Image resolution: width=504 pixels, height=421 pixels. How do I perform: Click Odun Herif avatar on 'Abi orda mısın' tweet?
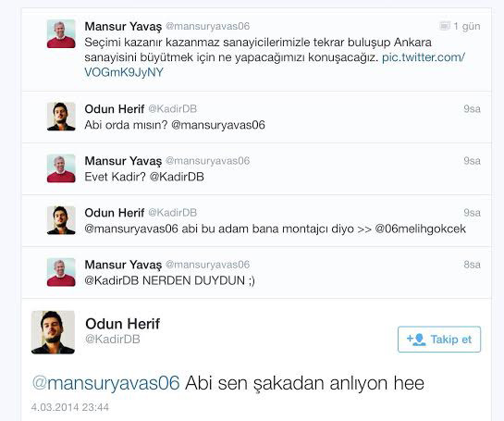(x=61, y=117)
